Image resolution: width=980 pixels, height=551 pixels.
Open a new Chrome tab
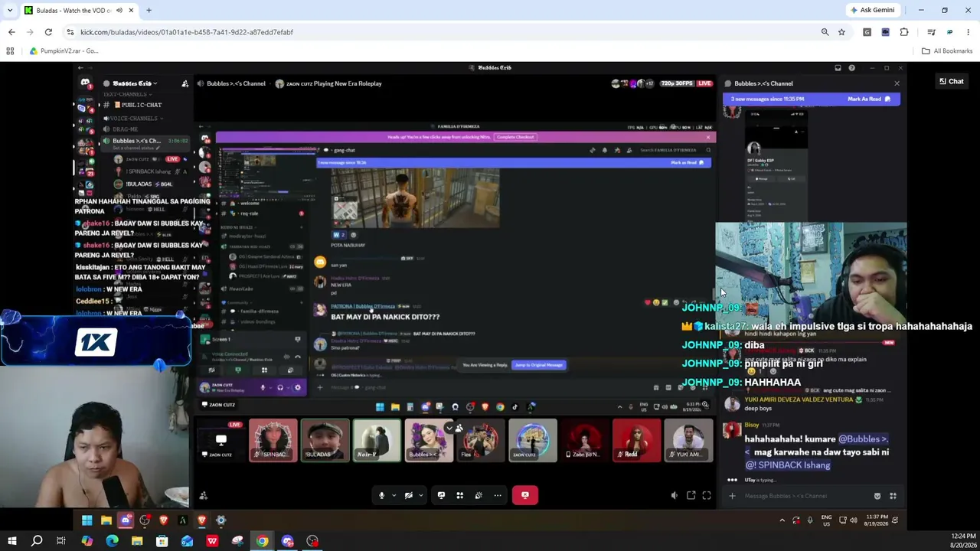[149, 10]
